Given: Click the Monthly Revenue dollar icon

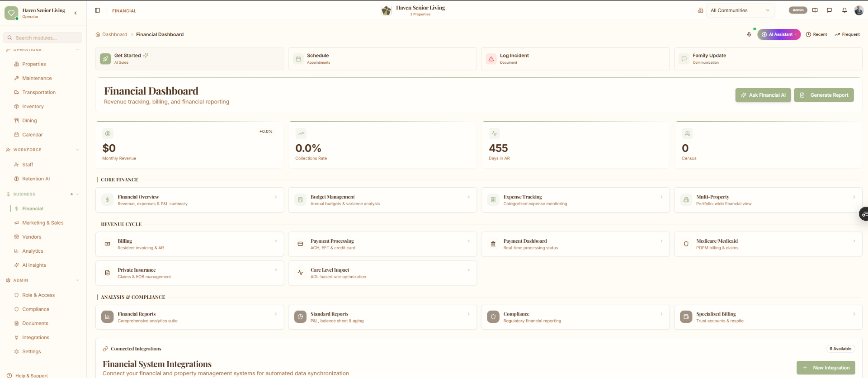Looking at the screenshot, I should coord(108,133).
